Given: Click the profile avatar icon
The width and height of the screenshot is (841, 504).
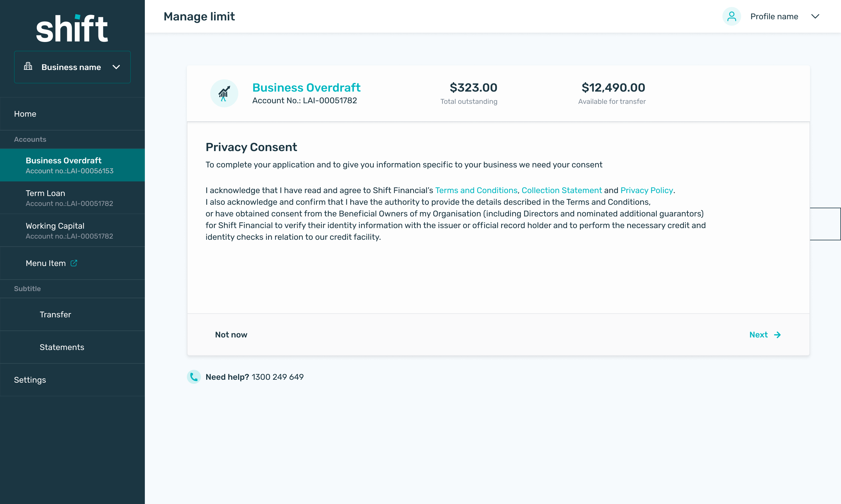Looking at the screenshot, I should (731, 16).
